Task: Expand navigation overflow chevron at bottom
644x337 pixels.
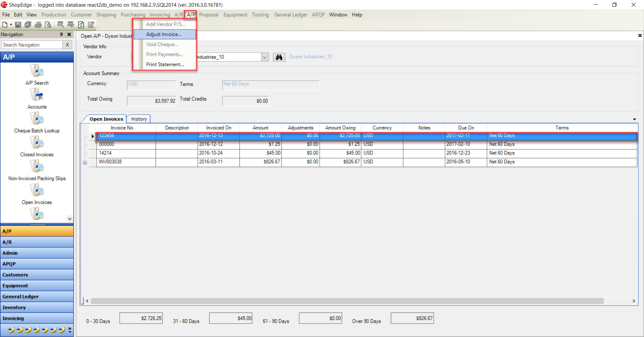Action: pyautogui.click(x=70, y=330)
